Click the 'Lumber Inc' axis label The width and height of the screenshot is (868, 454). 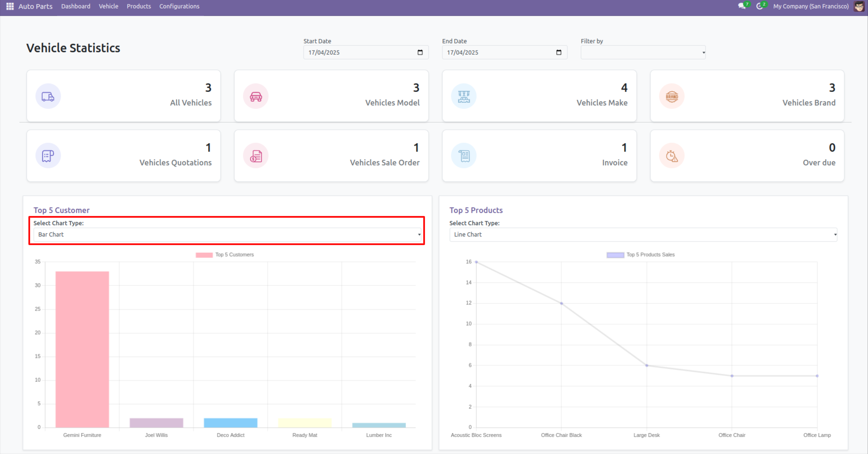379,435
